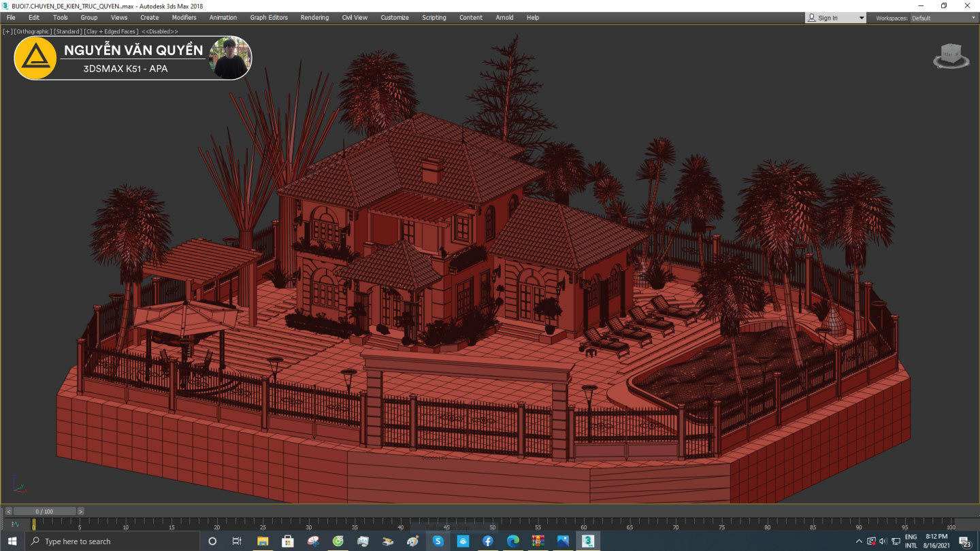Open Clay + Edged Faces shading menu
980x551 pixels.
[x=111, y=31]
